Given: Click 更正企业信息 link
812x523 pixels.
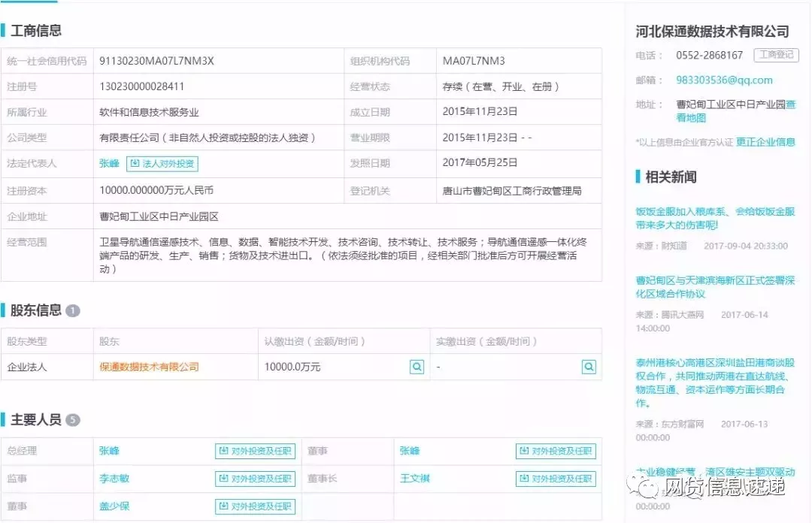Looking at the screenshot, I should 765,142.
